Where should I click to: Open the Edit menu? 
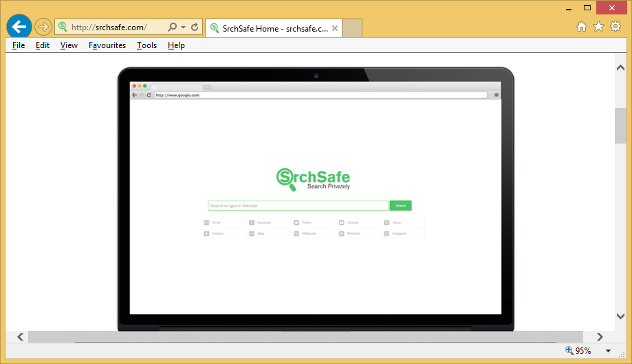click(x=43, y=45)
